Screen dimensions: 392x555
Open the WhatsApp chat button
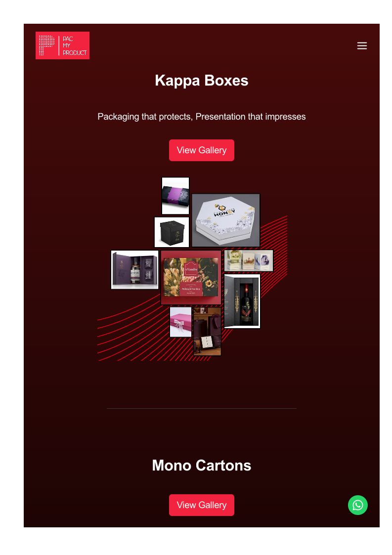tap(358, 505)
